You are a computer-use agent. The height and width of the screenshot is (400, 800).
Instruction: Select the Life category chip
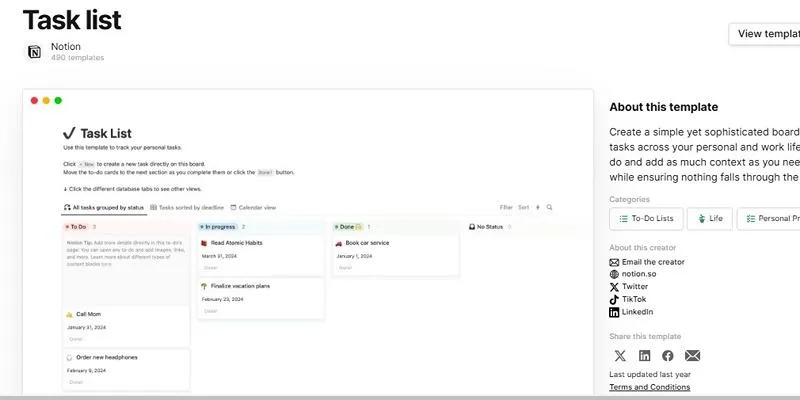coord(710,218)
